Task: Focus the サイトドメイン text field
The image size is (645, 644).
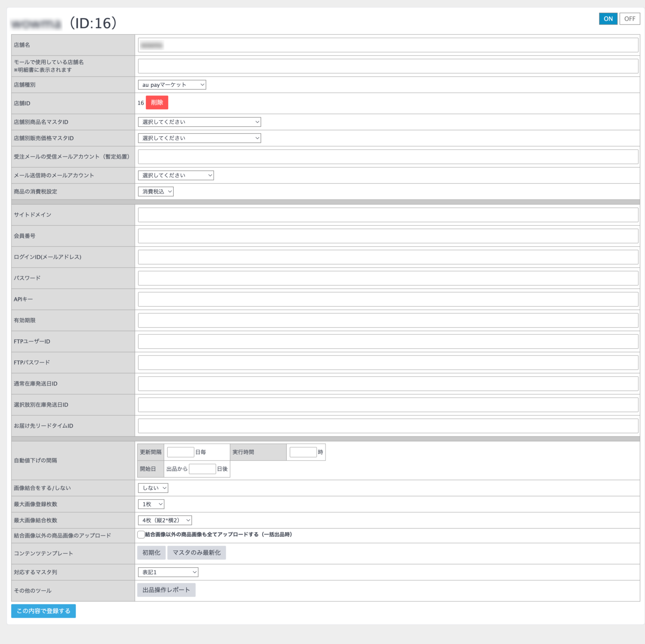Action: [x=388, y=215]
